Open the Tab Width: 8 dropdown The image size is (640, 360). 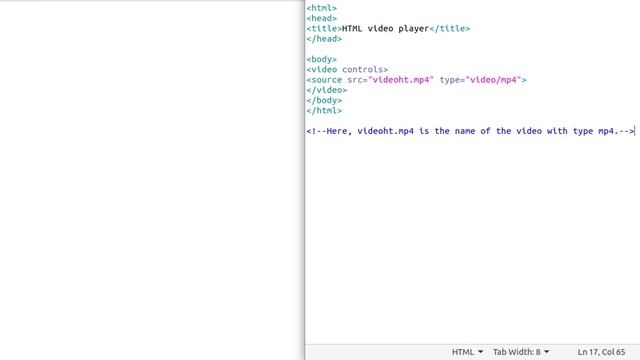[521, 352]
